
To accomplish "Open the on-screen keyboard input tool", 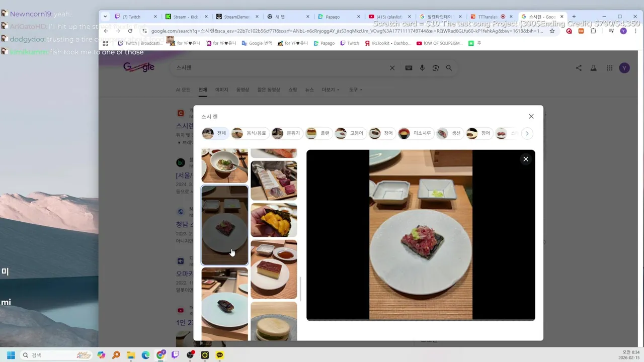I will [x=409, y=68].
